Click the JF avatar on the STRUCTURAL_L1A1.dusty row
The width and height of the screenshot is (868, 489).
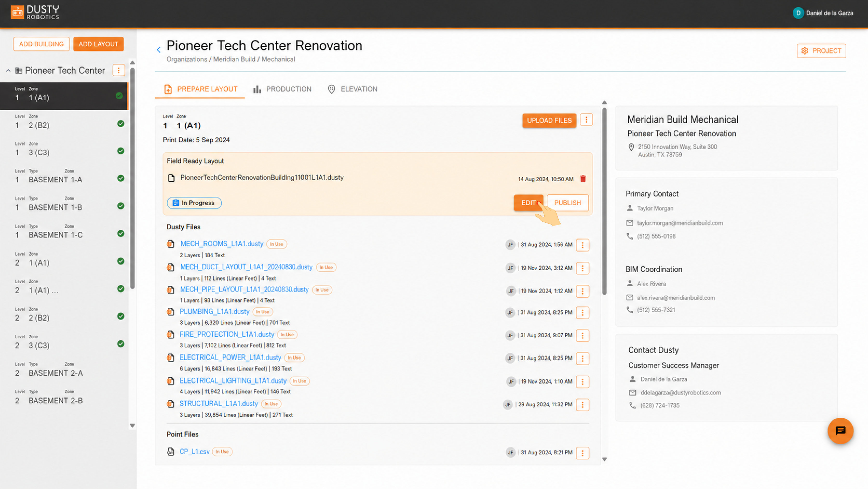point(508,404)
